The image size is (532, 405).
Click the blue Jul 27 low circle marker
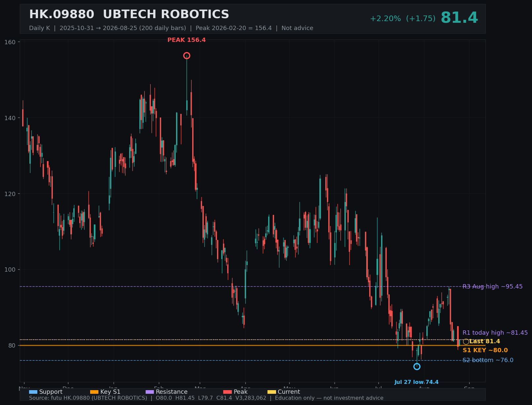[x=417, y=366]
